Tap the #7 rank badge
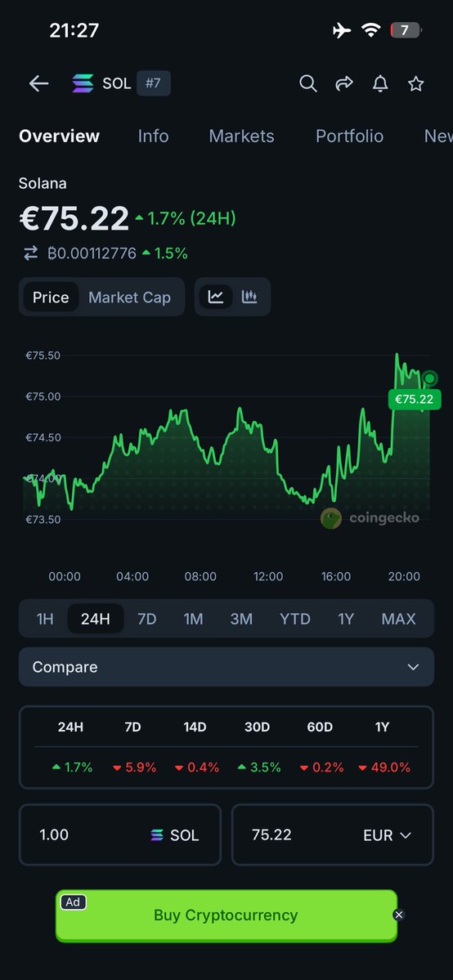Image resolution: width=453 pixels, height=980 pixels. click(x=153, y=83)
